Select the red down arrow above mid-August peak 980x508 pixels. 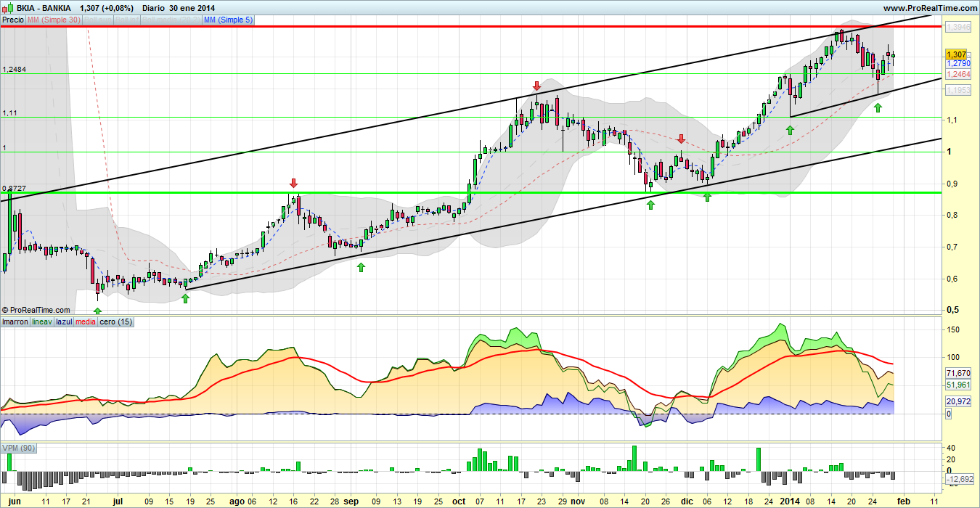coord(293,183)
